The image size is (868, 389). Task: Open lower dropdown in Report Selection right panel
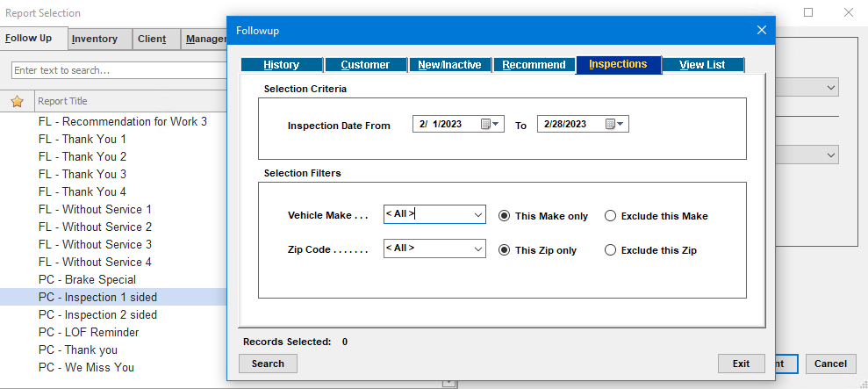(x=830, y=155)
